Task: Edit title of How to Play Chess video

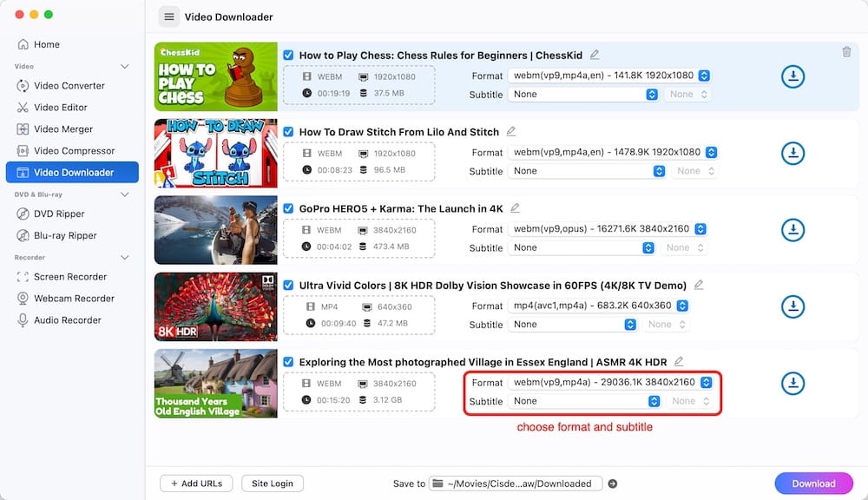Action: pyautogui.click(x=595, y=55)
